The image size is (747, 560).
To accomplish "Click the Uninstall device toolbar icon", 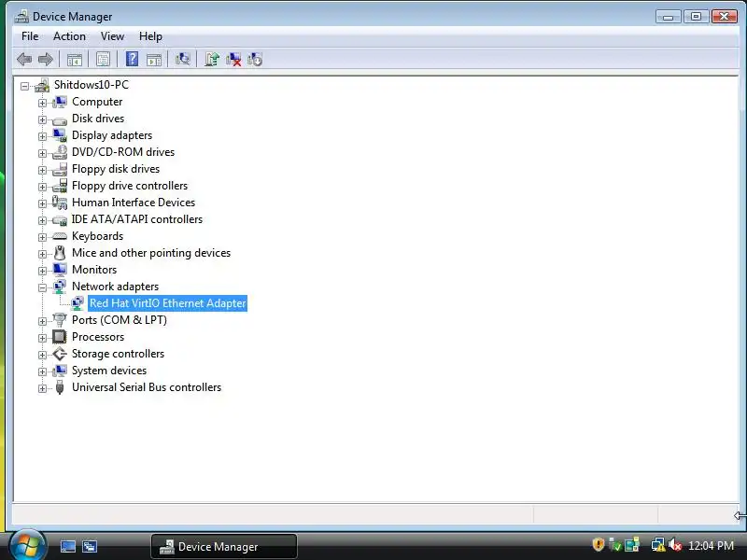I will pyautogui.click(x=233, y=59).
